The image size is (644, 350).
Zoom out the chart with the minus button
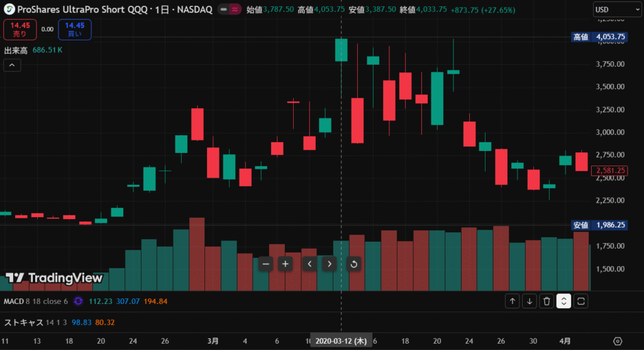click(265, 264)
